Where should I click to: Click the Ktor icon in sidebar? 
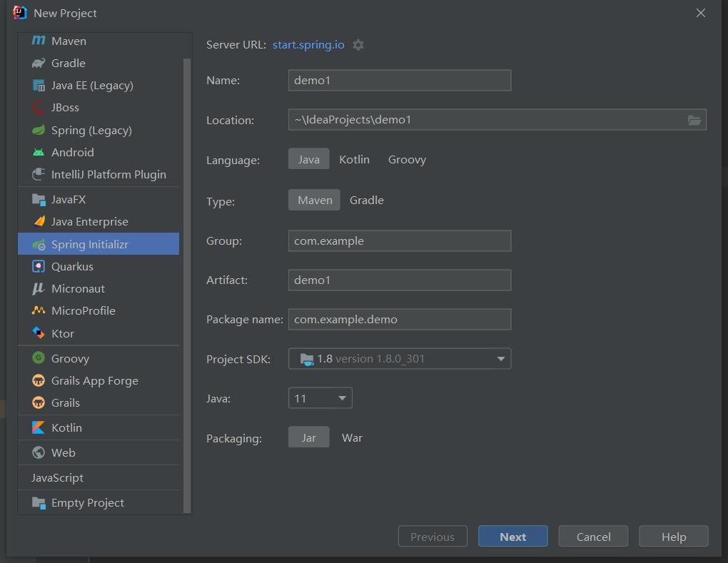tap(39, 333)
